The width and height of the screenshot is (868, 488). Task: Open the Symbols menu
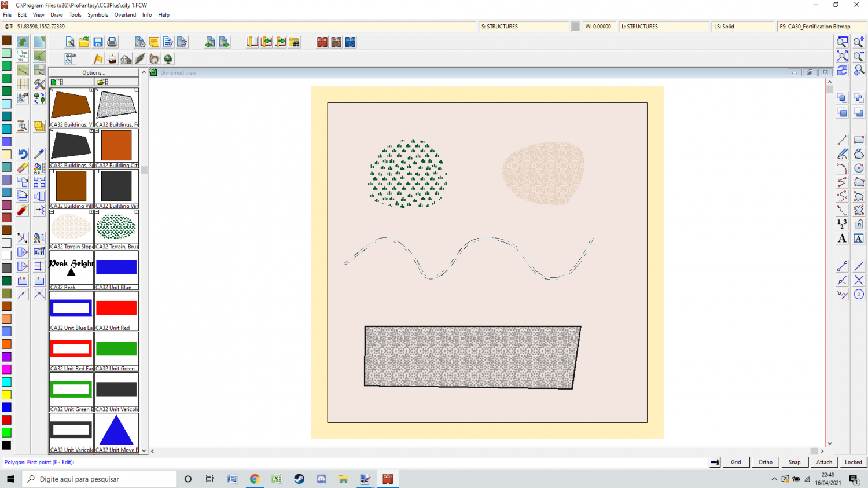98,15
